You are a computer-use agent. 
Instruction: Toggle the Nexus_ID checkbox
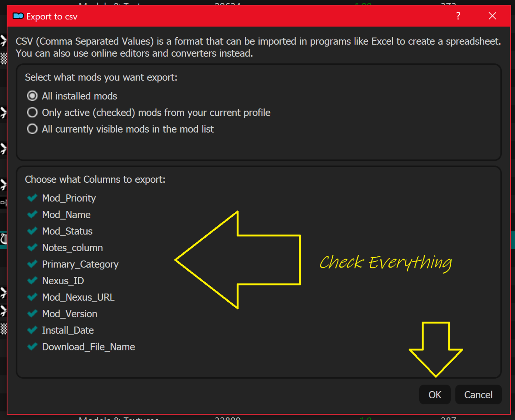(x=32, y=280)
